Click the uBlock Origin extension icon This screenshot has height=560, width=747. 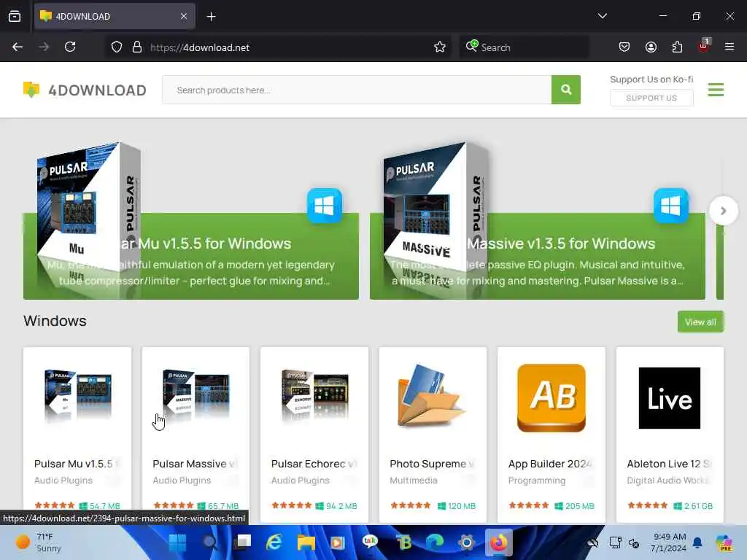click(704, 46)
